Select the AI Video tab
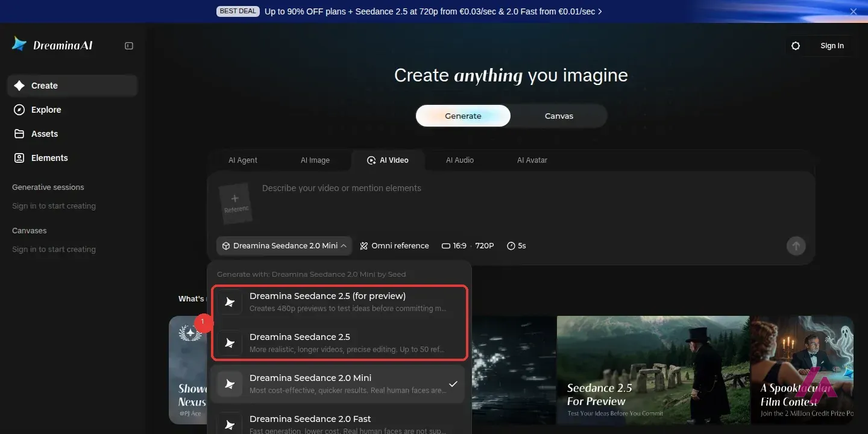 coord(388,160)
